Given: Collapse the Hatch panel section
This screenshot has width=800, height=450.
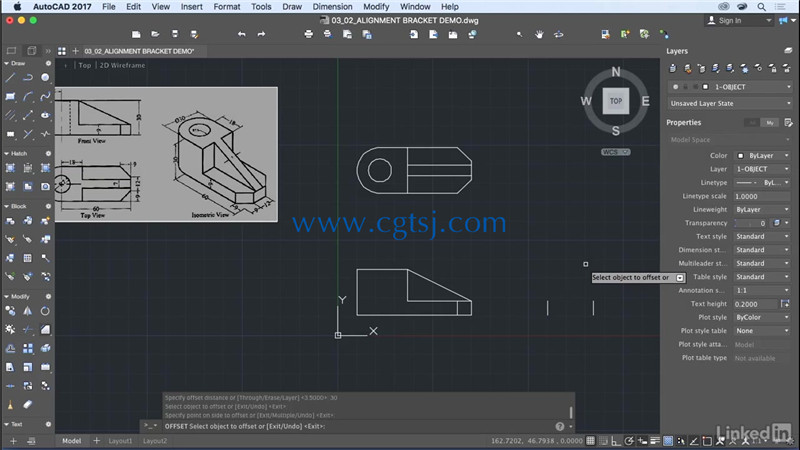Looking at the screenshot, I should (x=7, y=154).
